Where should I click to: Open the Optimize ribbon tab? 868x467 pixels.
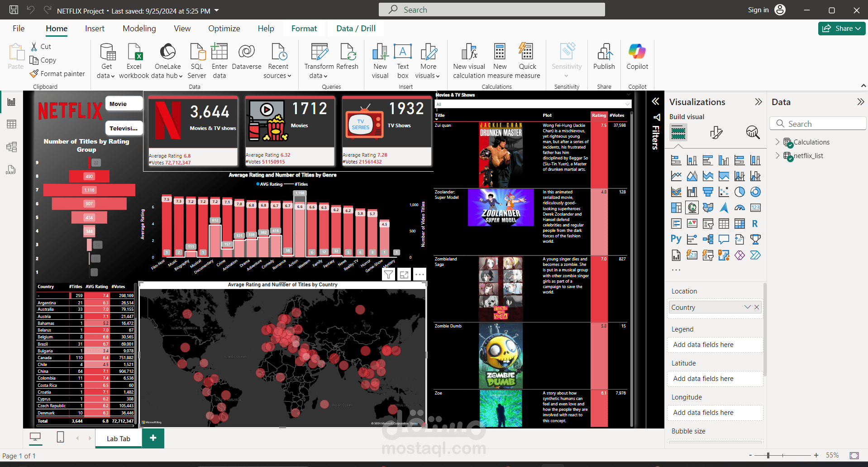(224, 29)
